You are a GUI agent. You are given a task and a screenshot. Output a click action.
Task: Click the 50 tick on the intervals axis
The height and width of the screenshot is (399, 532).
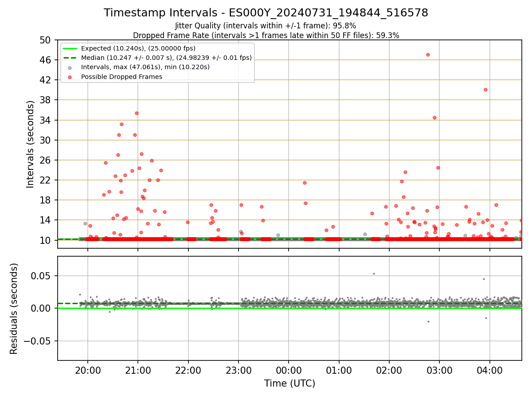pyautogui.click(x=46, y=40)
